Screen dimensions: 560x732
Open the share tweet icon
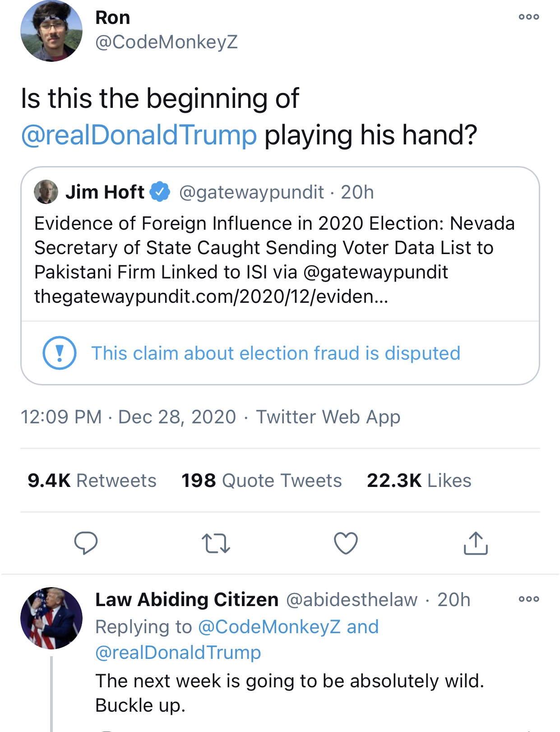[476, 543]
